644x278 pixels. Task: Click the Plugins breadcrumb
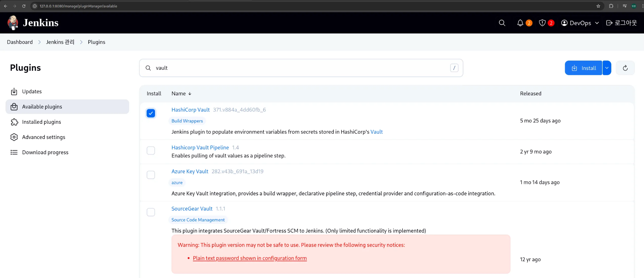point(96,42)
